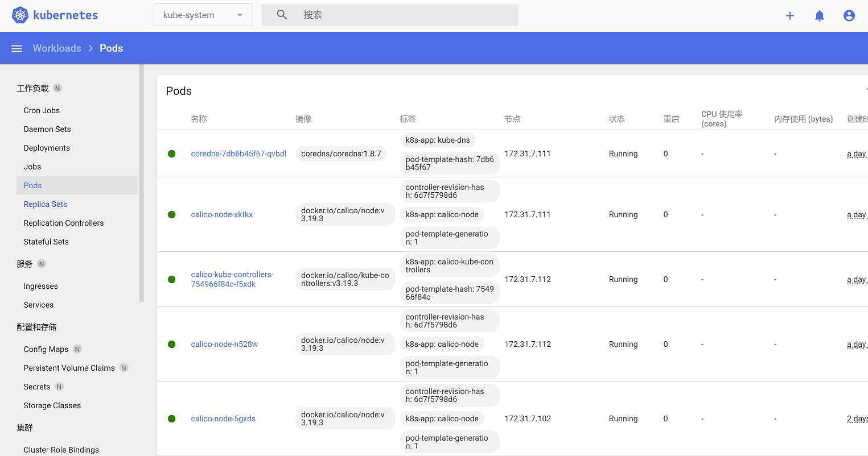This screenshot has width=868, height=456.
Task: Open Replica Sets in the sidebar
Action: coord(46,204)
